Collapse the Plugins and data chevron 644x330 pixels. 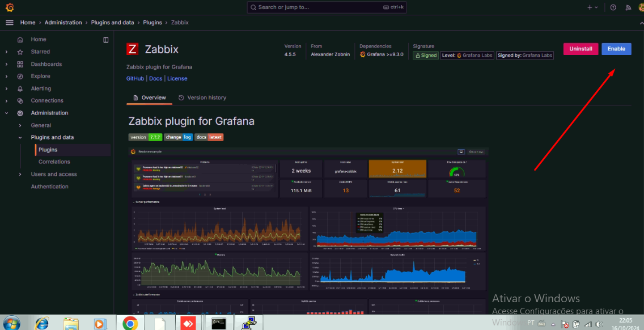pos(20,137)
